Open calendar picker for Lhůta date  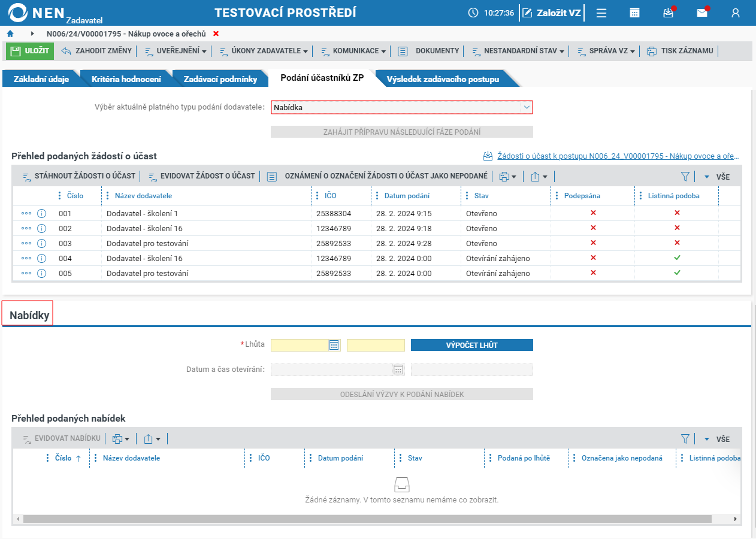click(334, 345)
